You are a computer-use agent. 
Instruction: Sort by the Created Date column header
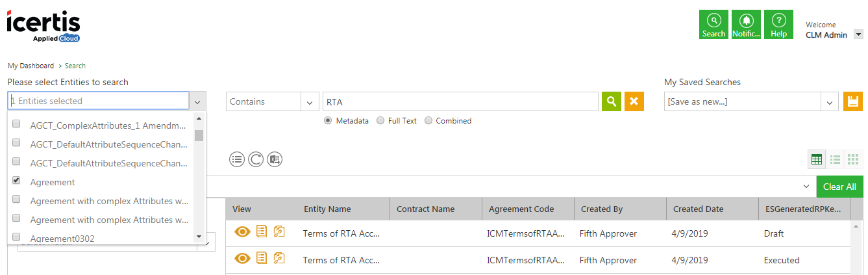click(x=698, y=209)
